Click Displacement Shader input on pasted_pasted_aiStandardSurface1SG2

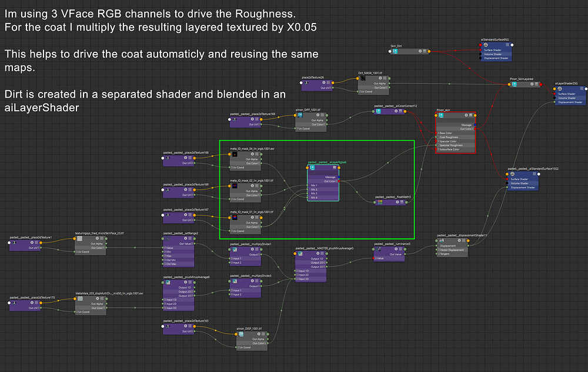coord(507,187)
